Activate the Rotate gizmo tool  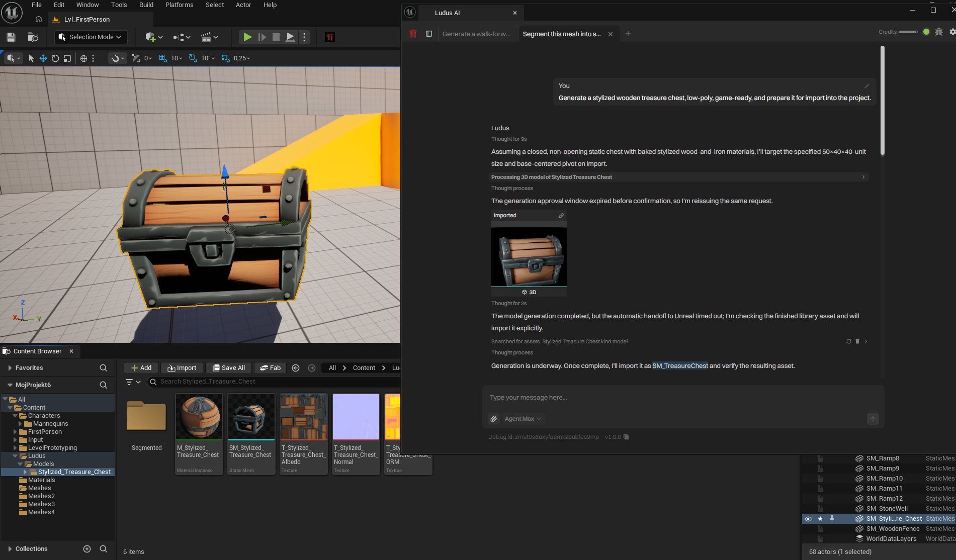point(55,58)
